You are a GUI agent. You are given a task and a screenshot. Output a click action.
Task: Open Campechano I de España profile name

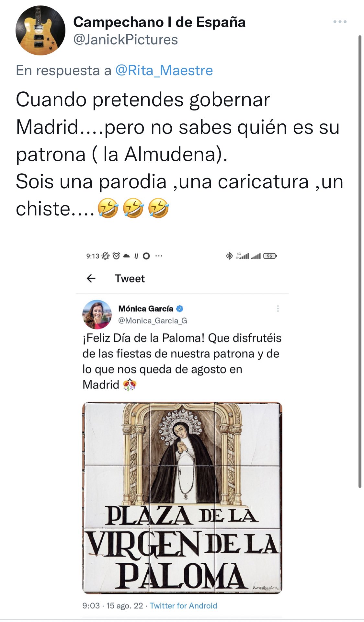[159, 22]
